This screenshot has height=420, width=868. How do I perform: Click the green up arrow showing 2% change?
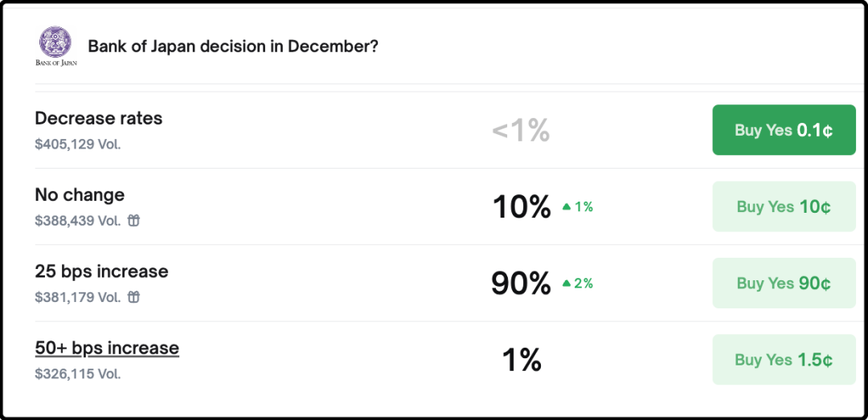coord(566,283)
